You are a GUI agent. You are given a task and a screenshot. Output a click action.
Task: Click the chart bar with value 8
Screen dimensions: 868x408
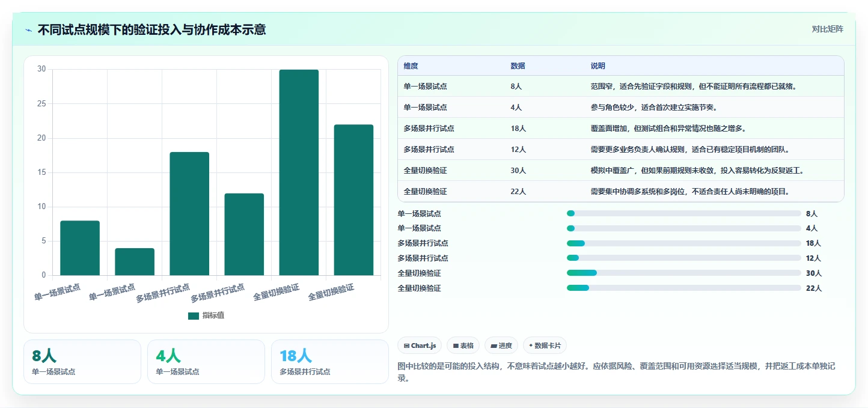(x=80, y=248)
